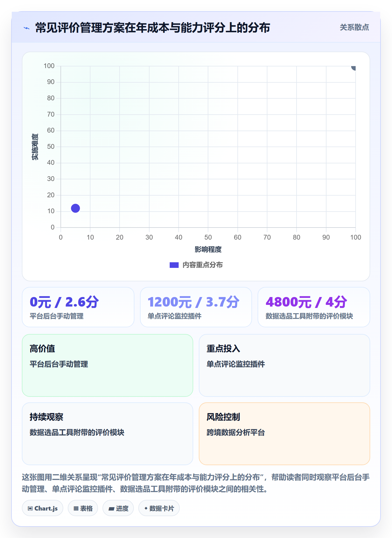Click the Chart.js tag chip
Viewport: 392px width, 538px height.
coord(43,508)
